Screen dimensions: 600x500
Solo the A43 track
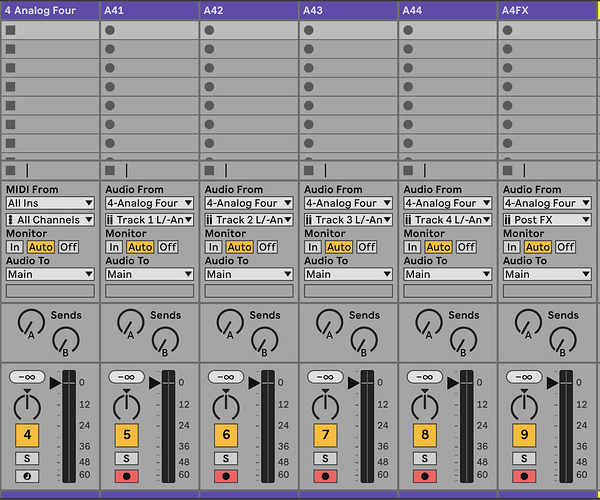pos(325,458)
